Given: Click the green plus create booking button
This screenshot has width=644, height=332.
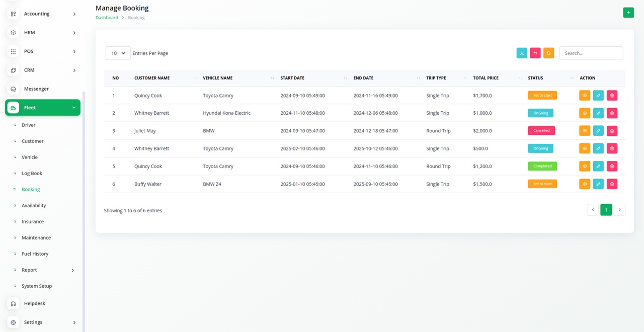Looking at the screenshot, I should 628,13.
